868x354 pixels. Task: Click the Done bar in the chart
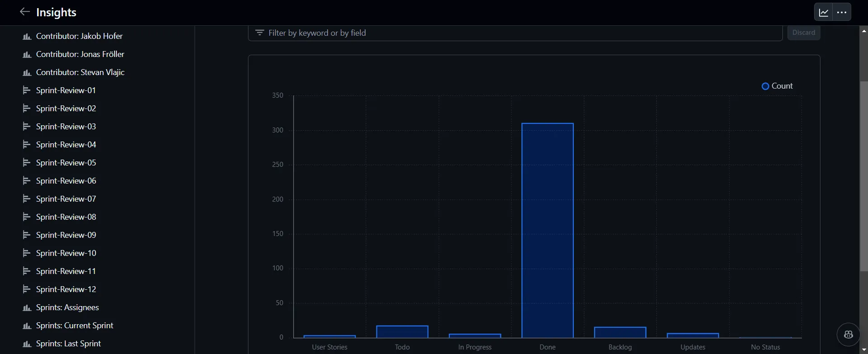[x=548, y=230]
